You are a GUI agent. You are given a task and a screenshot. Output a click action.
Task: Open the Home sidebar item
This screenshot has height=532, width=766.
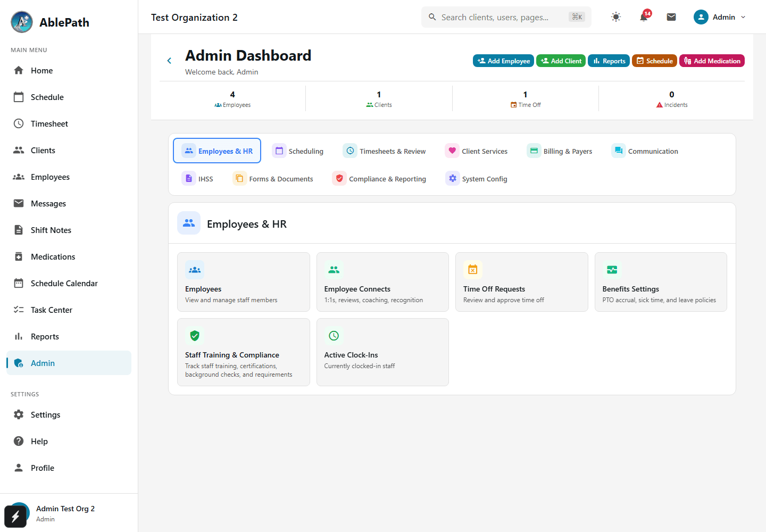pyautogui.click(x=69, y=70)
